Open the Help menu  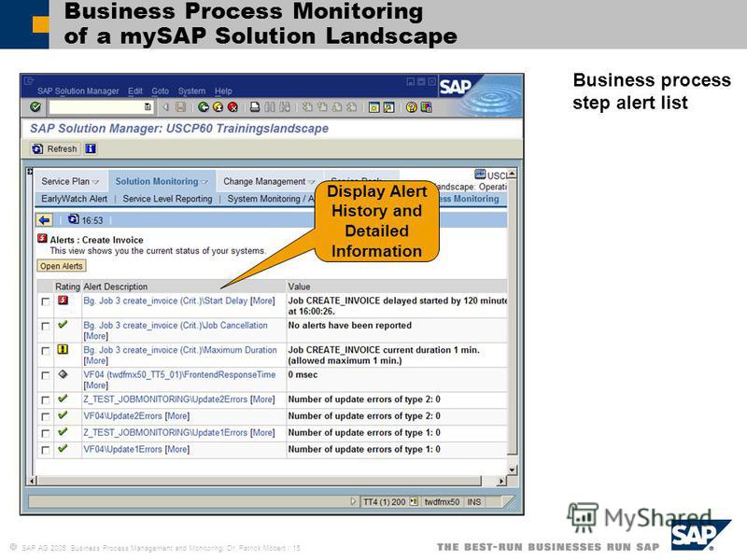[x=223, y=91]
